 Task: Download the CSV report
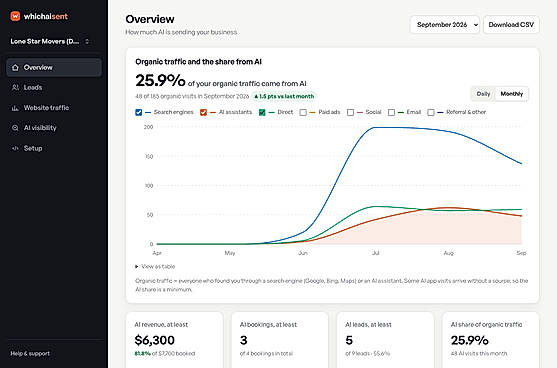point(511,25)
